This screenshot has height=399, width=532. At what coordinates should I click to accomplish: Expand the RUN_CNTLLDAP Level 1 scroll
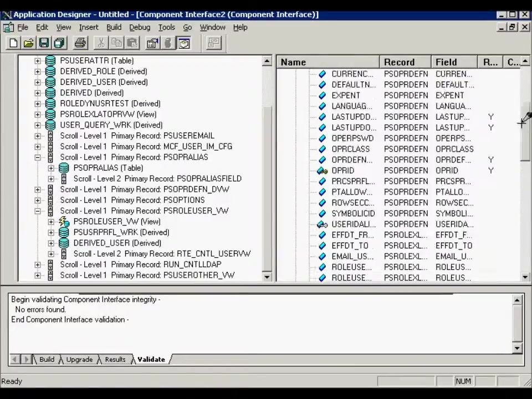pyautogui.click(x=38, y=265)
